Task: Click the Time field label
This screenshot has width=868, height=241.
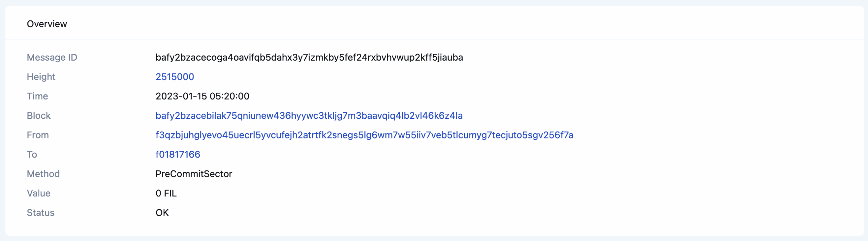Action: [x=37, y=96]
